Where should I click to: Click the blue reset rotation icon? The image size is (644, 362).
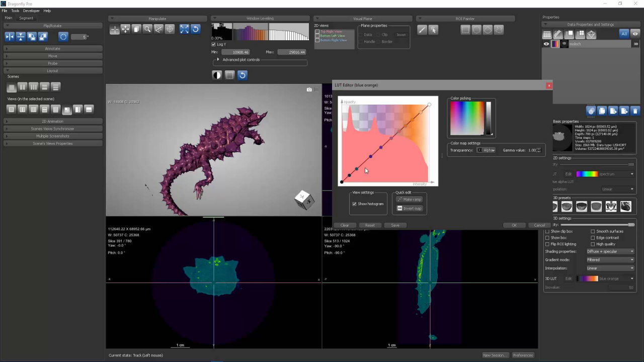click(x=195, y=29)
